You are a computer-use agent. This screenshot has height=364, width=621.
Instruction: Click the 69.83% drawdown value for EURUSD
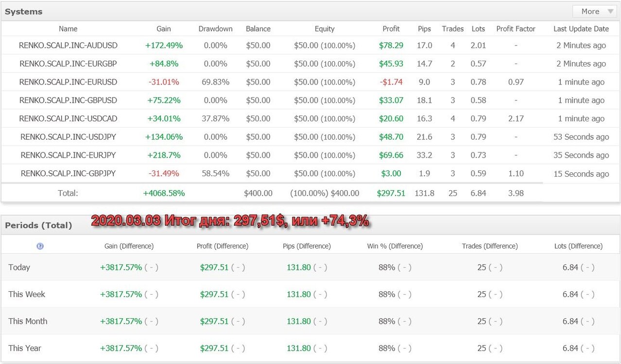(215, 82)
